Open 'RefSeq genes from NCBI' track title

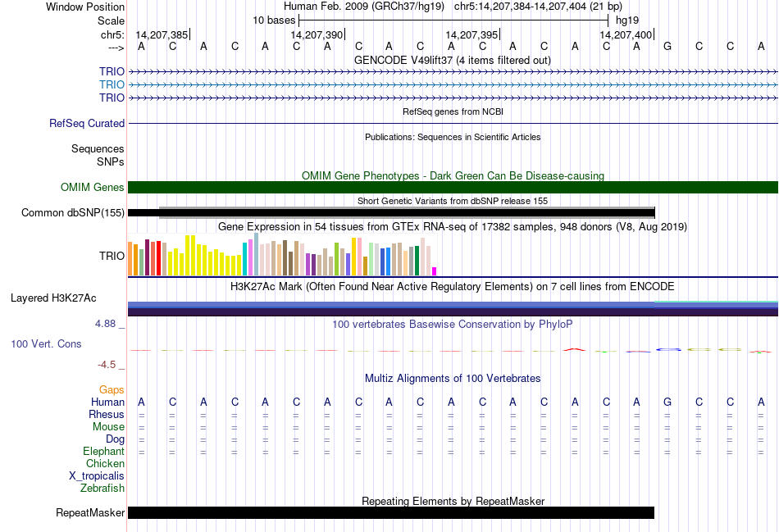point(453,111)
